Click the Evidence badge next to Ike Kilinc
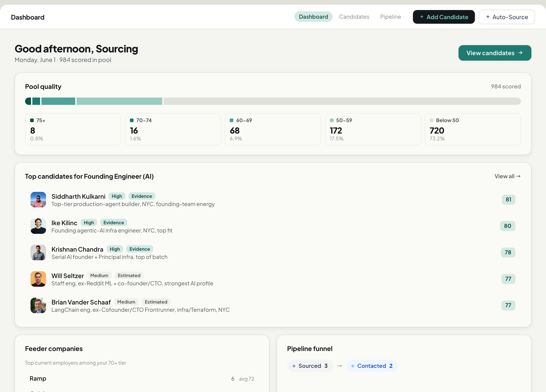546x392 pixels. (114, 222)
